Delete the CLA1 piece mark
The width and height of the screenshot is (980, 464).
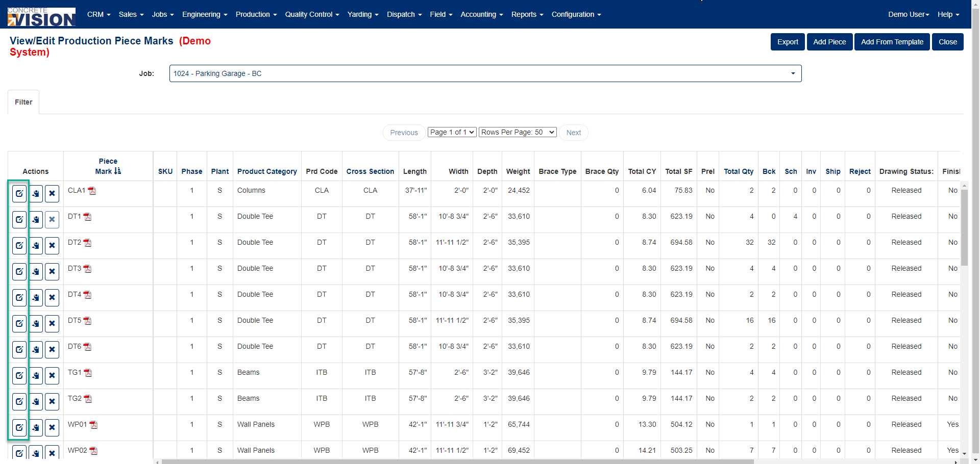tap(52, 194)
